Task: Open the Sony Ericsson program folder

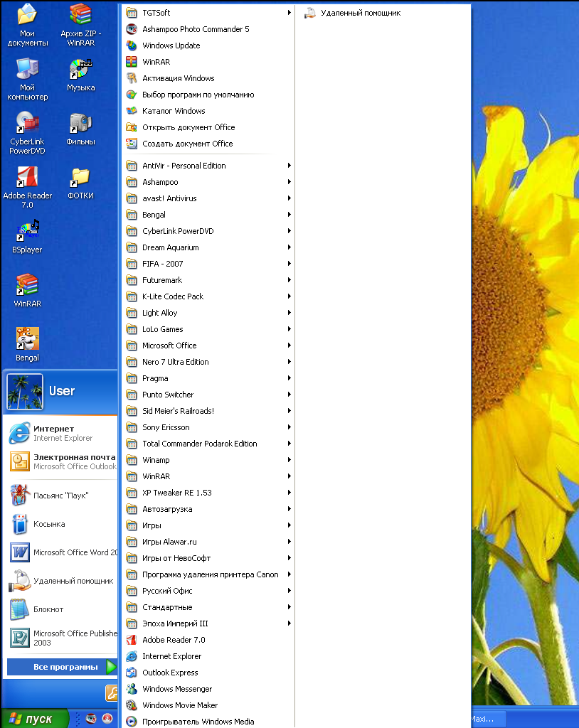Action: click(208, 427)
